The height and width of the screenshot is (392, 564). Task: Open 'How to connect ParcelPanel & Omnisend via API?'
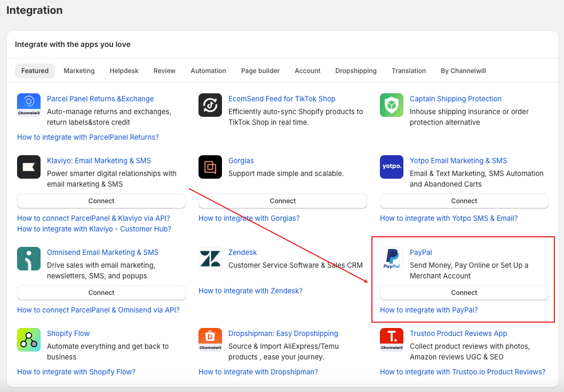coord(98,310)
